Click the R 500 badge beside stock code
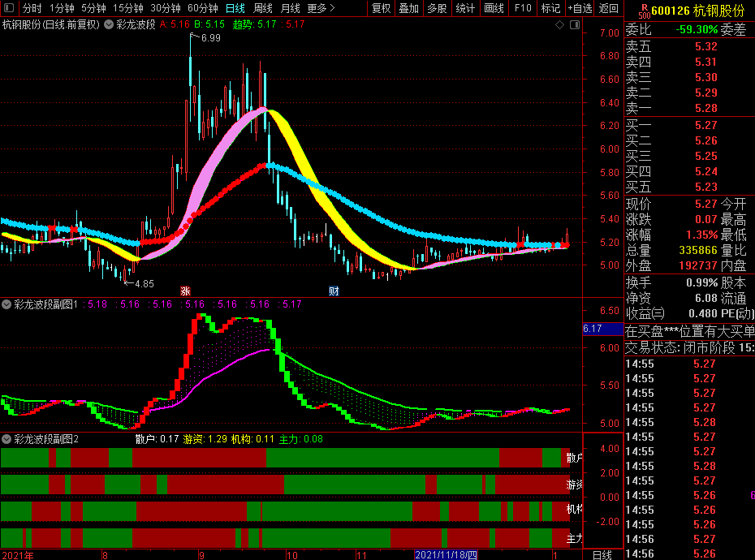The height and width of the screenshot is (560, 755). [644, 9]
